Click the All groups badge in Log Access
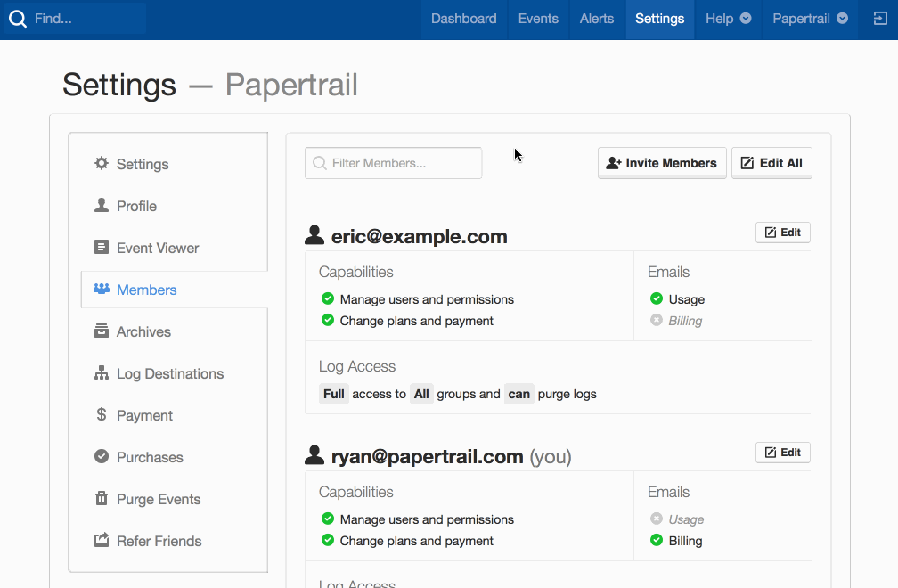 click(x=421, y=394)
